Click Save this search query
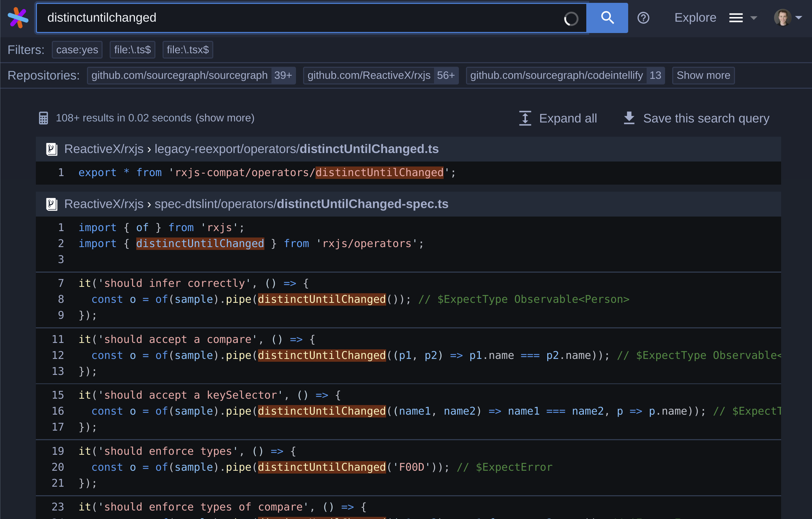 [706, 118]
